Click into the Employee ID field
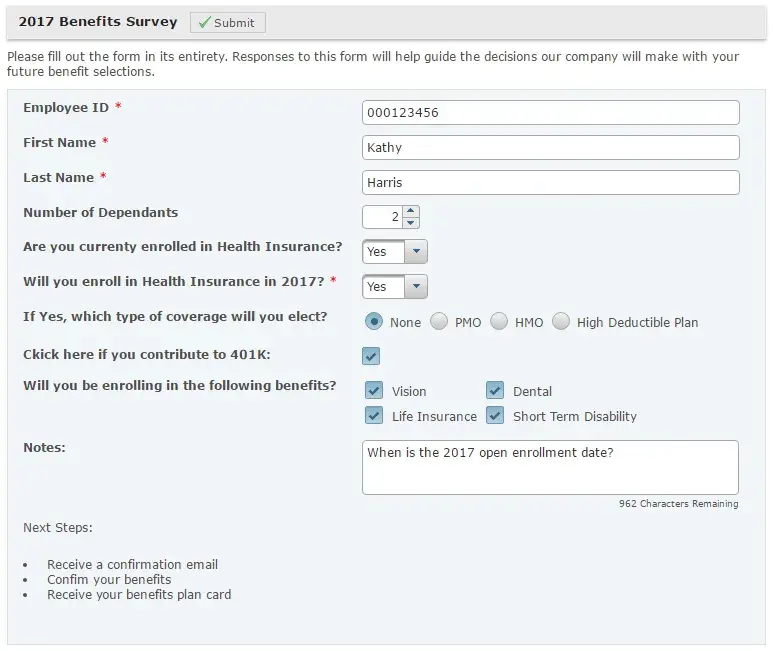Image resolution: width=773 pixels, height=651 pixels. (550, 113)
